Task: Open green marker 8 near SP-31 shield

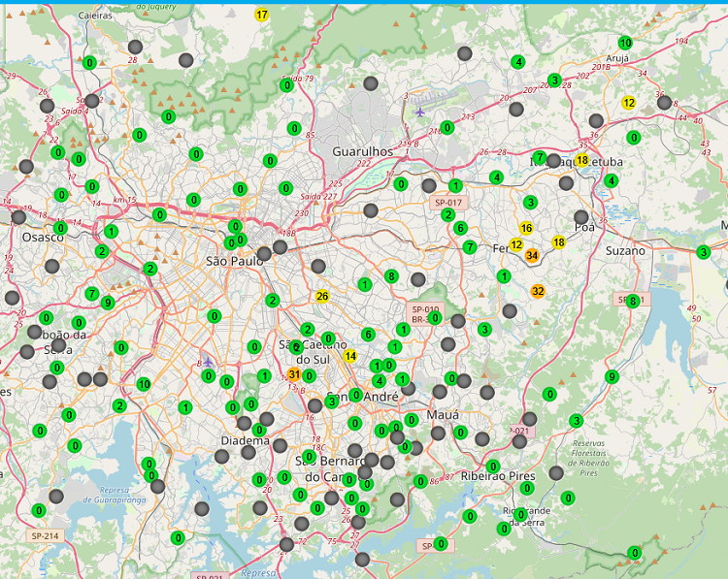Action: coord(633,301)
